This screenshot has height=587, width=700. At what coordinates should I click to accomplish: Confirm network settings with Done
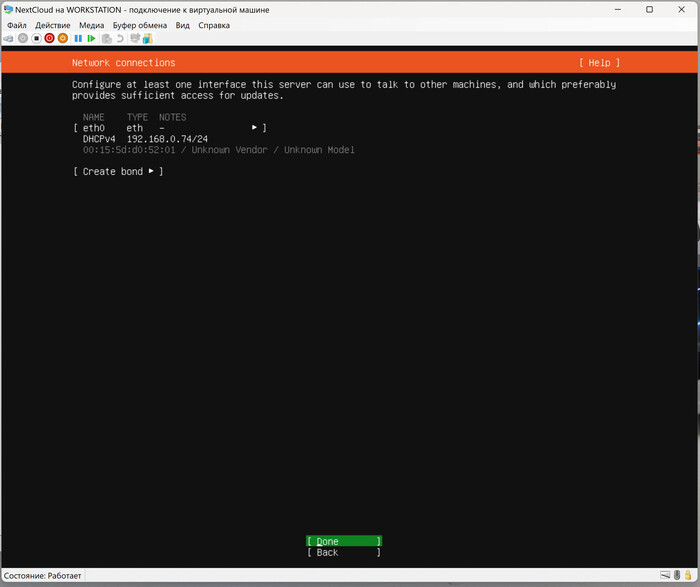[x=344, y=541]
